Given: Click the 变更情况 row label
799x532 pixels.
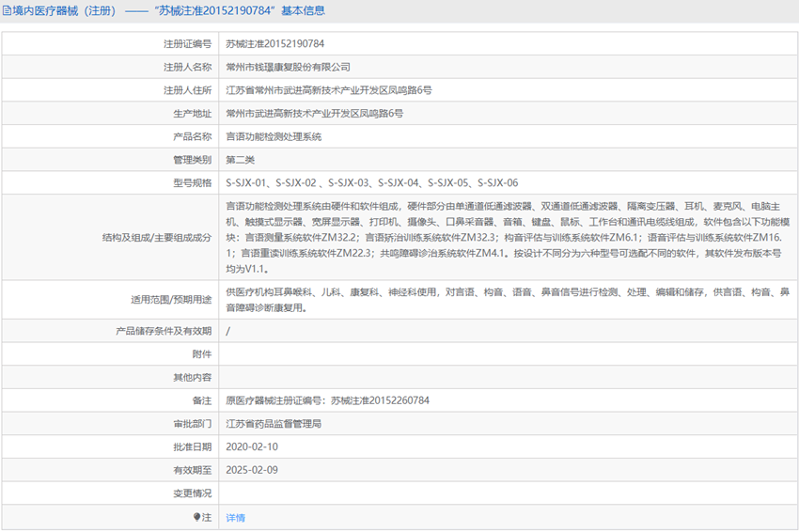Looking at the screenshot, I should [193, 493].
